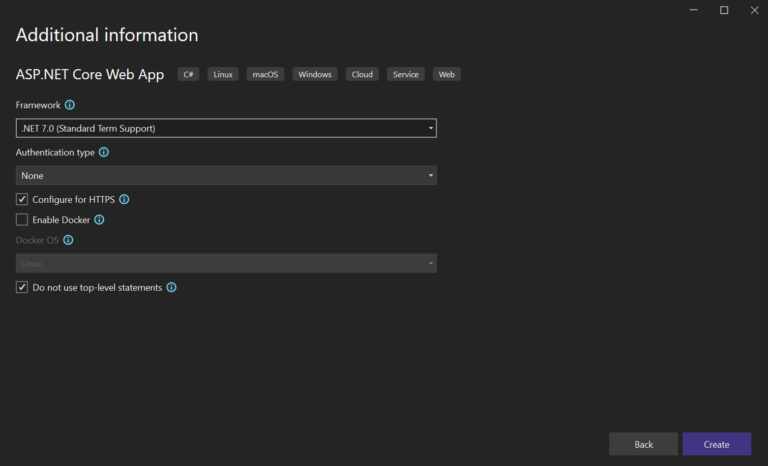Open the Framework dropdown showing .NET 7.0

226,128
